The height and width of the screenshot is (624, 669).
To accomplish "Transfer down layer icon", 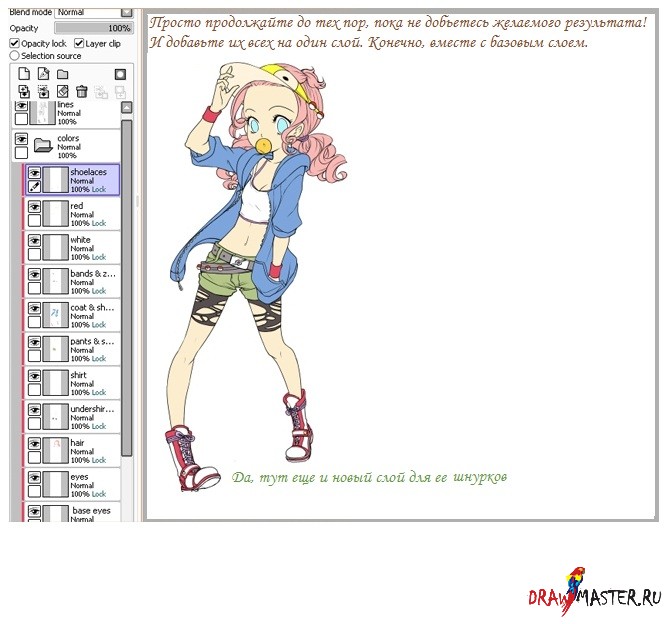I will click(24, 92).
